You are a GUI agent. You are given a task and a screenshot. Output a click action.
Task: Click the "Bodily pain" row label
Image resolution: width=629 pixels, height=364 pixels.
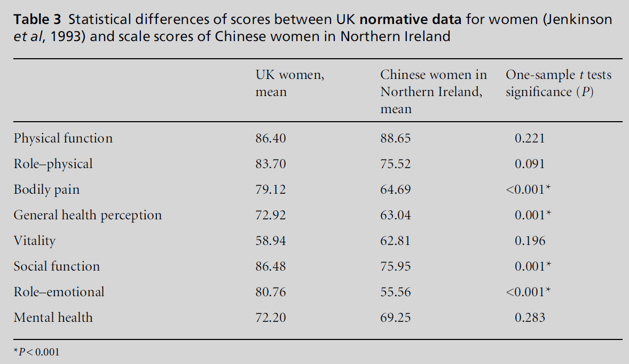46,189
